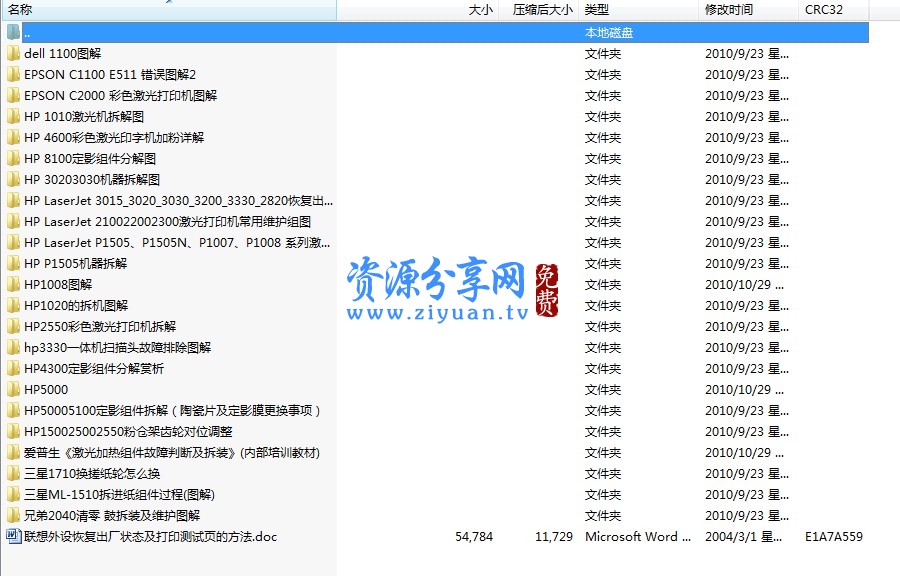Click the HP150025002550粉仓架齿轮对位调整 folder icon
The height and width of the screenshot is (576, 900).
coord(13,431)
